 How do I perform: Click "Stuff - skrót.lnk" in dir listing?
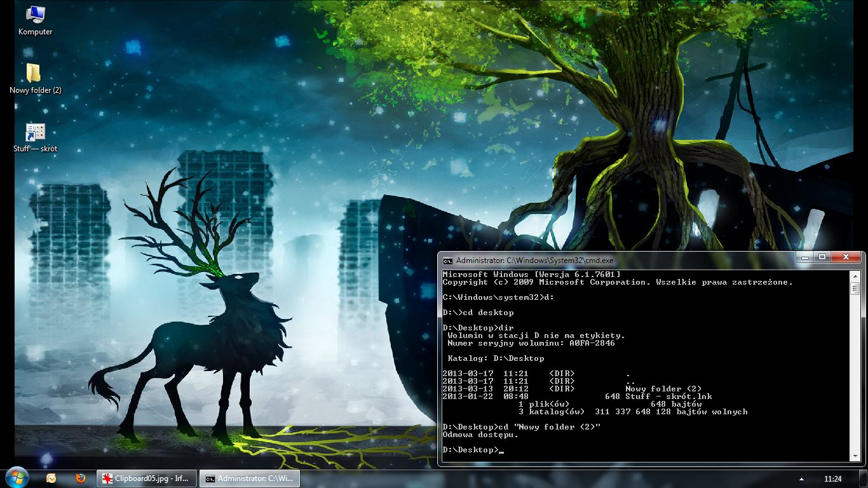(668, 396)
